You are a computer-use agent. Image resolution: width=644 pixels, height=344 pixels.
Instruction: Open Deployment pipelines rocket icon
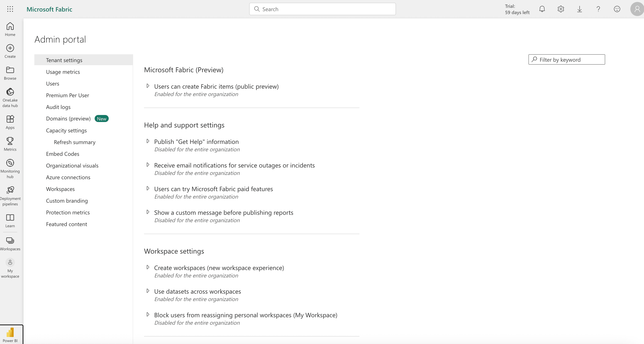(10, 190)
